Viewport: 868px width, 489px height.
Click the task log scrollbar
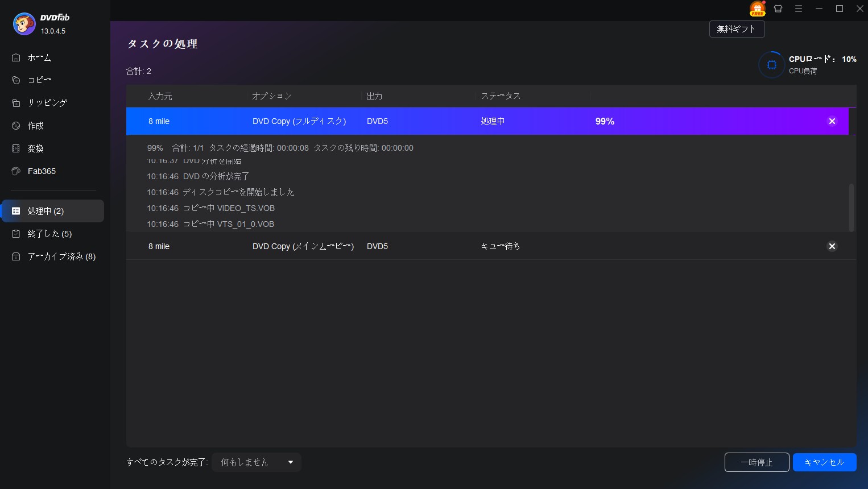point(851,207)
